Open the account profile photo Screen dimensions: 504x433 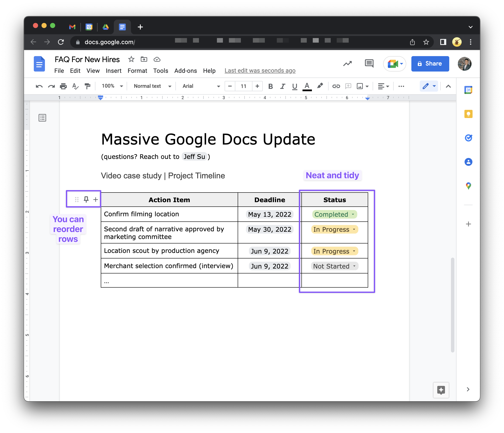tap(464, 64)
